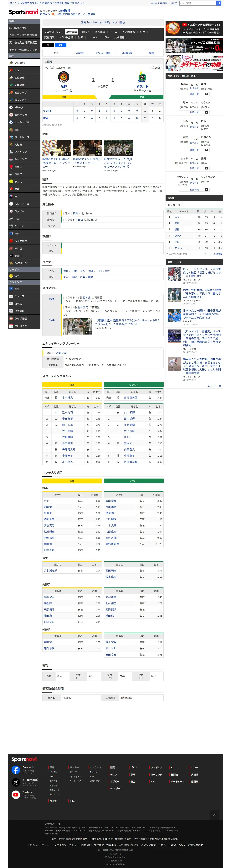Viewport: 231px width, 868px height.
Task: Open 海外サッカー in the sidebar
Action: coord(24,115)
